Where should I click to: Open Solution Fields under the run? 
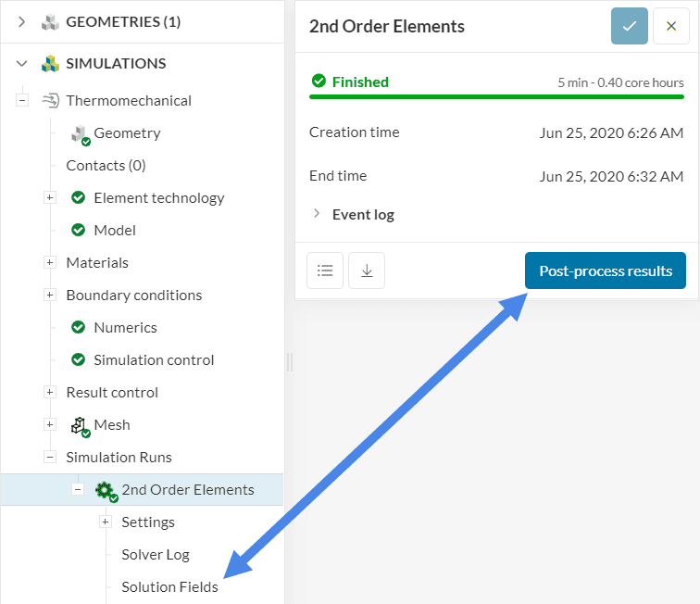(169, 586)
